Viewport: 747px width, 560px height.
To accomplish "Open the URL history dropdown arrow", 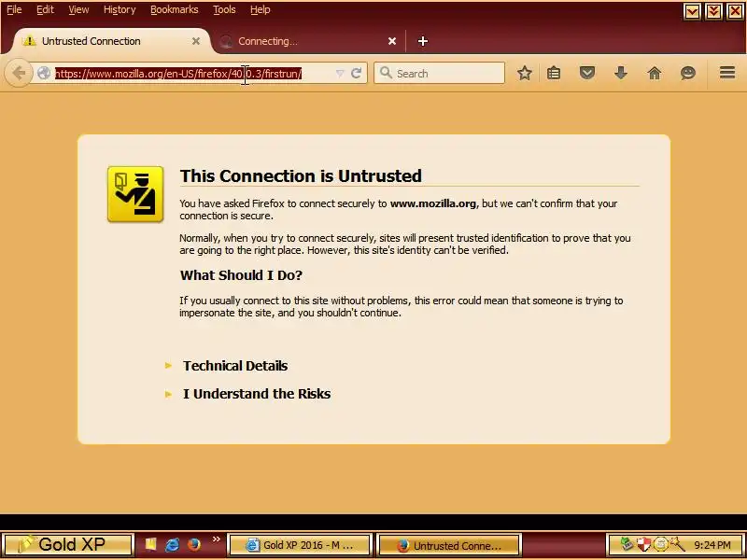I will (340, 74).
